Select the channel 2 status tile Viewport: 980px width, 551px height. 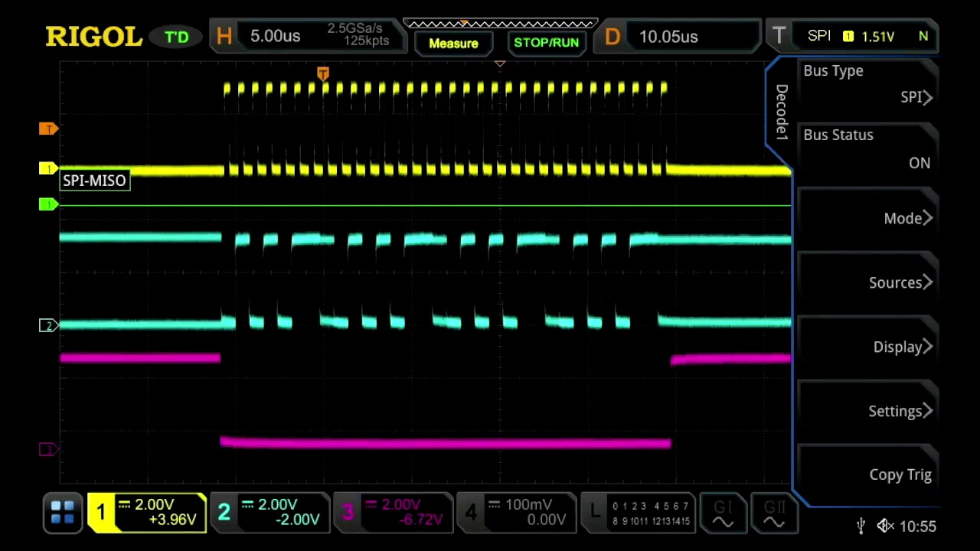coord(269,512)
